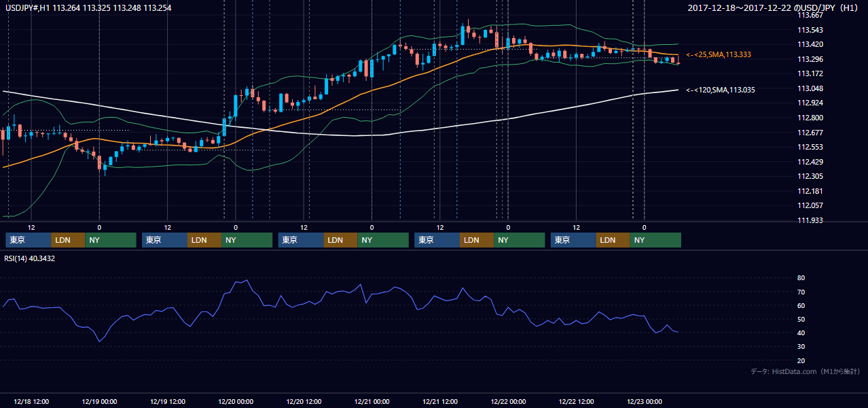Image resolution: width=868 pixels, height=408 pixels.
Task: Click the 東京 session block for 12/18
Action: pos(29,240)
